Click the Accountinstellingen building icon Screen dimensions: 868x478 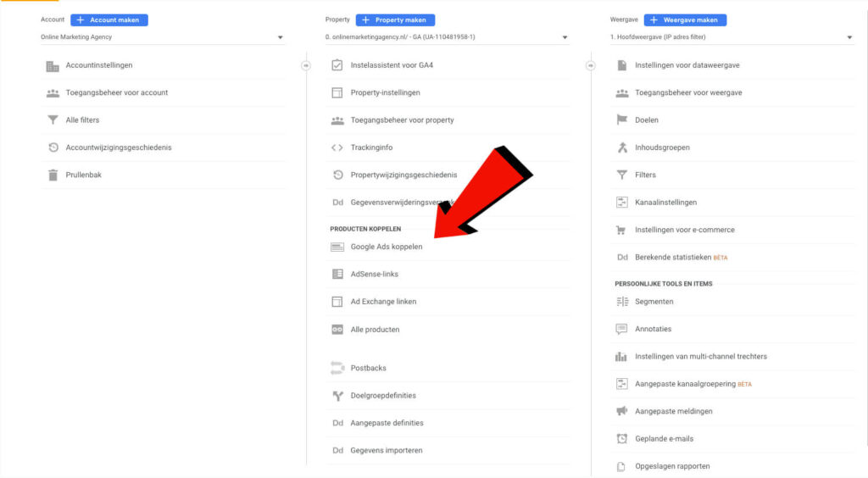(53, 66)
